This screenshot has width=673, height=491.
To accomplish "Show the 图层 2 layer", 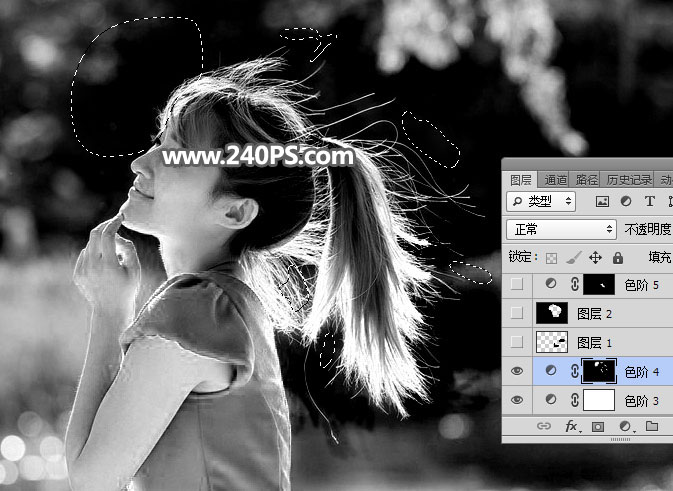I will coord(515,314).
